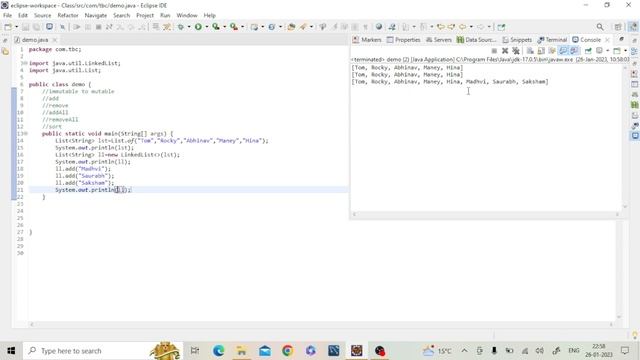
Task: Open the Refactor menu
Action: [68, 16]
